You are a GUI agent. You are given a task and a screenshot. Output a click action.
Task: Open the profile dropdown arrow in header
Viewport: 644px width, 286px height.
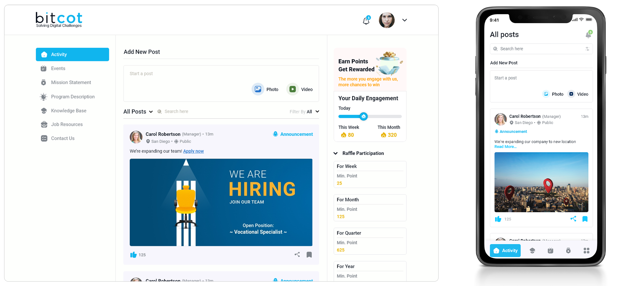click(x=405, y=20)
